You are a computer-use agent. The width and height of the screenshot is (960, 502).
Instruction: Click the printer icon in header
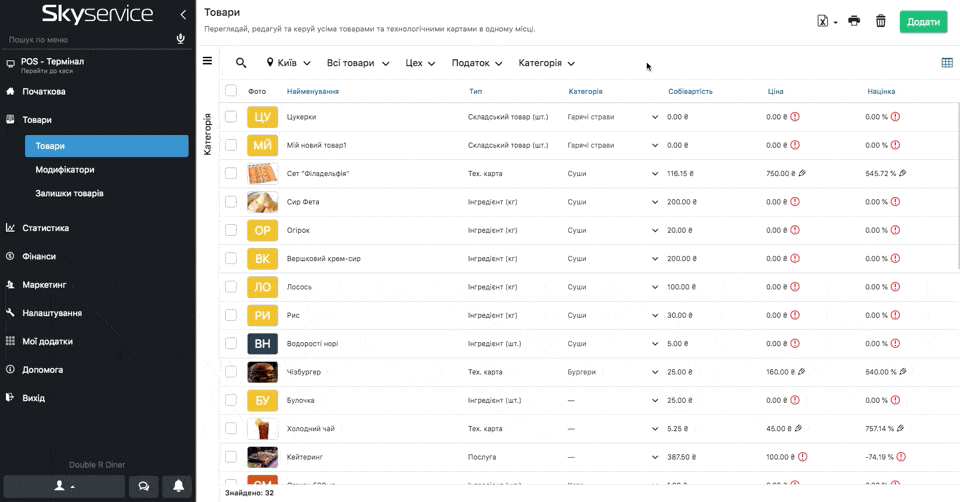pyautogui.click(x=854, y=21)
